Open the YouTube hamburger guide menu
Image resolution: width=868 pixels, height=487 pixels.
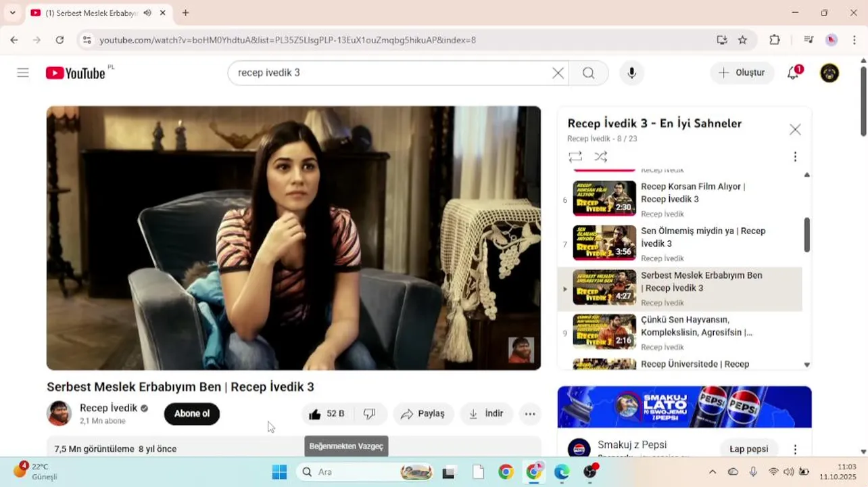pos(23,73)
